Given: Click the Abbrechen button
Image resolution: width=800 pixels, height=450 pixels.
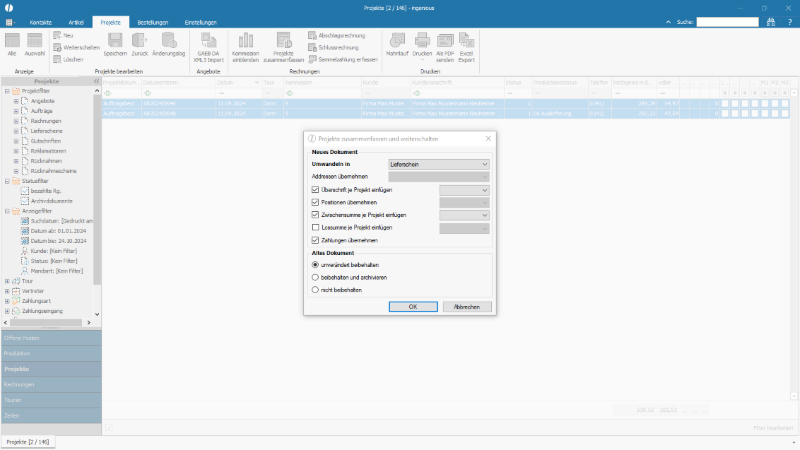Looking at the screenshot, I should click(x=467, y=307).
